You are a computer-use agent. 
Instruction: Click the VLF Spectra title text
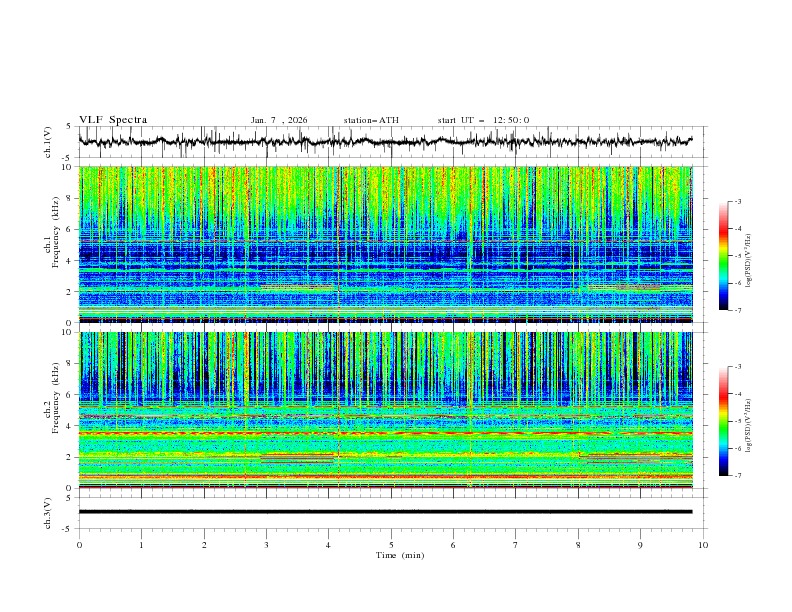point(113,120)
